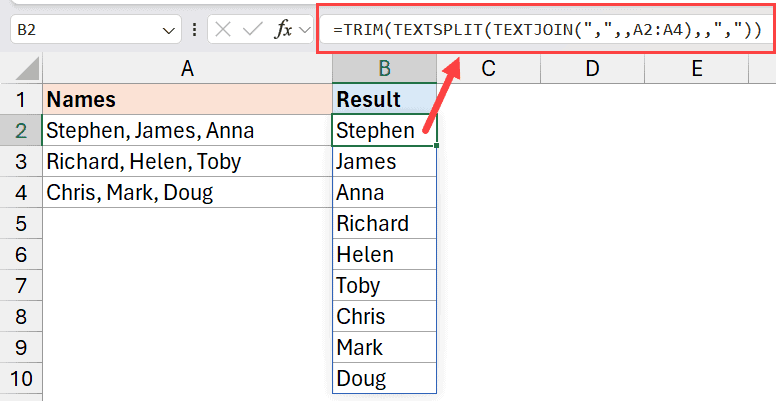Open Insert Function with the fx icon
Viewport: 776px width, 401px height.
point(284,30)
